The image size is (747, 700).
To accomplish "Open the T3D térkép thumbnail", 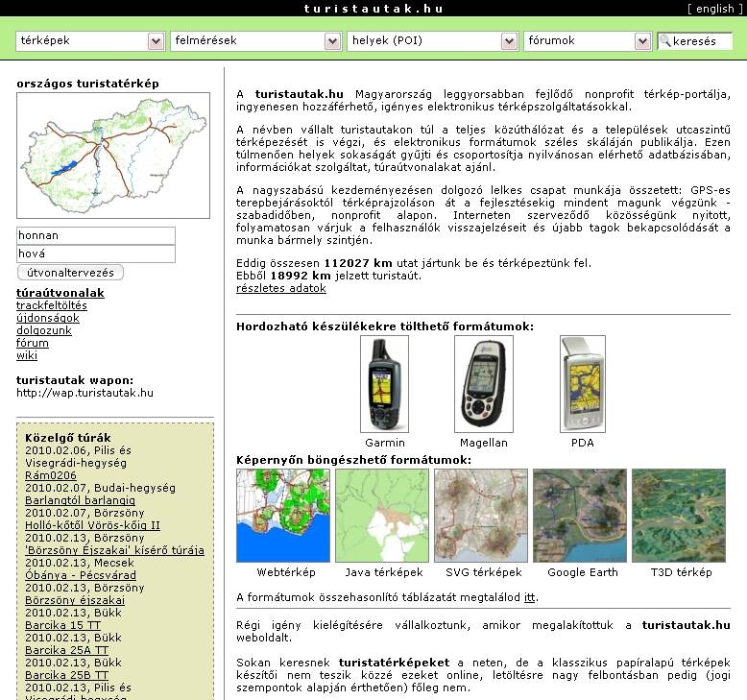I will (678, 516).
